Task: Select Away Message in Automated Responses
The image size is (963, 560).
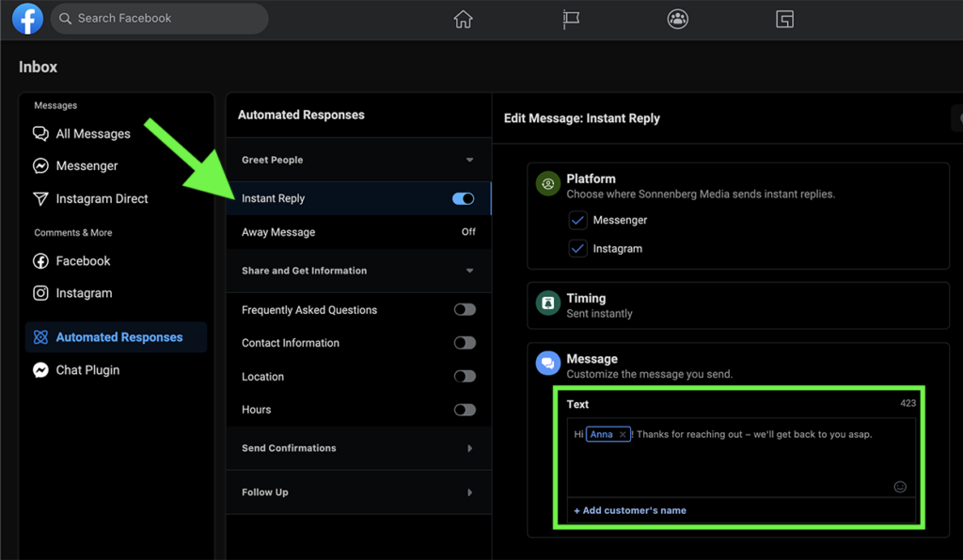Action: pos(278,232)
